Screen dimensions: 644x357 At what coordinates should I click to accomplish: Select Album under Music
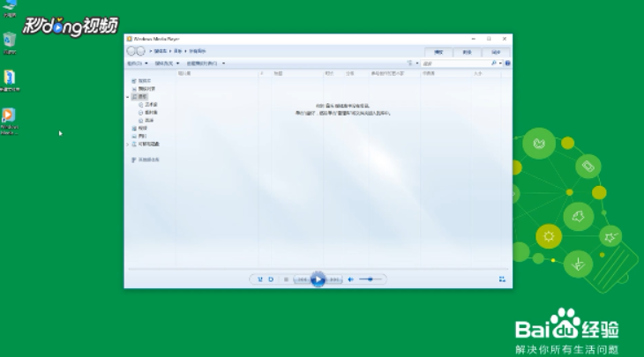tap(148, 113)
